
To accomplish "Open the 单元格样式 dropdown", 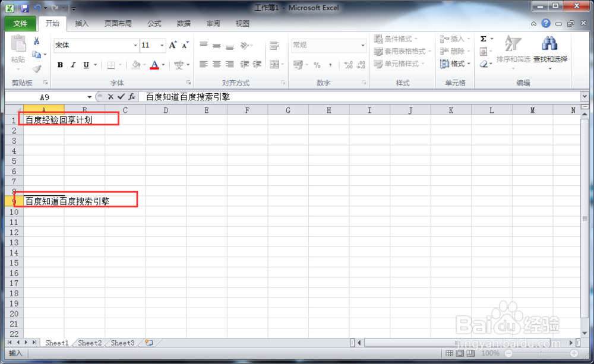I will pos(399,64).
